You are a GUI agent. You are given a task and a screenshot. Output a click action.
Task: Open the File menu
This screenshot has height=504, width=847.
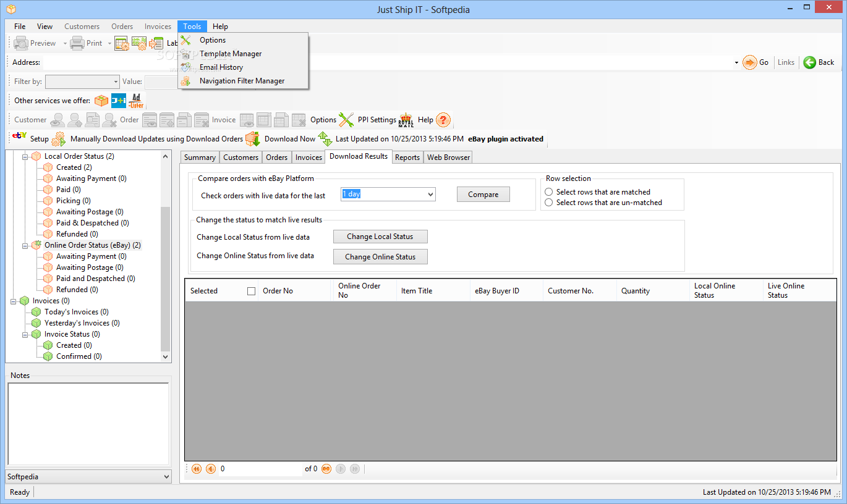pyautogui.click(x=20, y=27)
